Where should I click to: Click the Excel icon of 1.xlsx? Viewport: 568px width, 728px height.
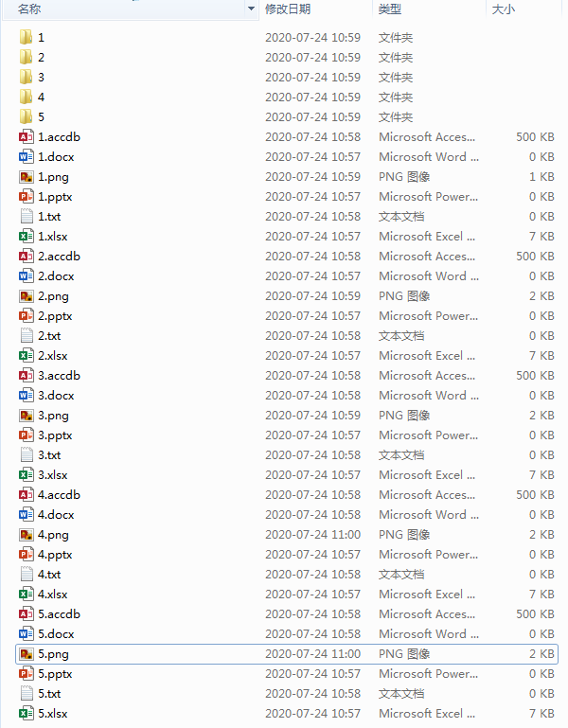coord(27,237)
